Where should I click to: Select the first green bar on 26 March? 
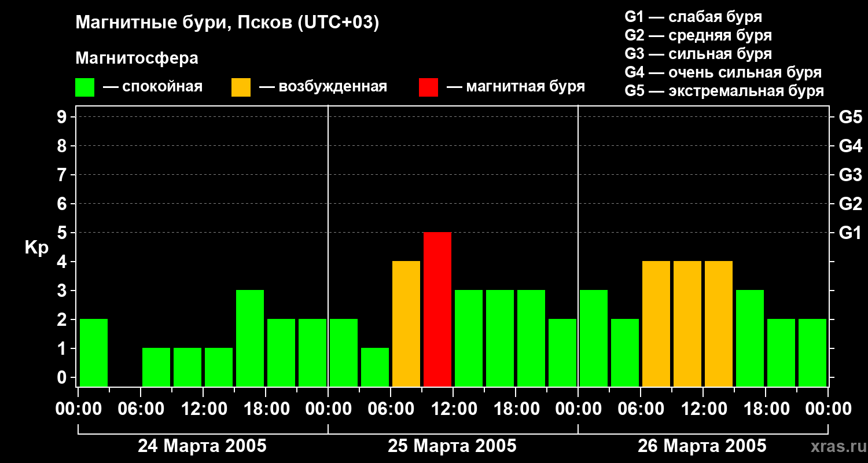click(594, 338)
